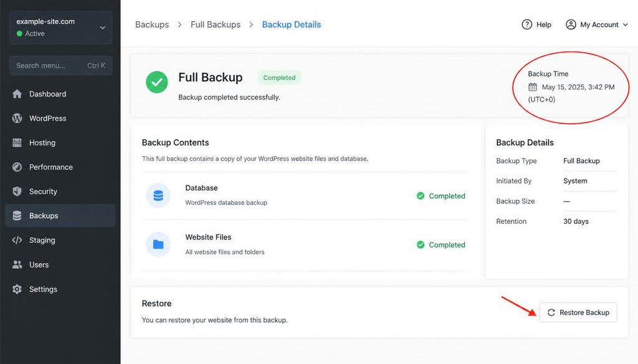Expand the example-site.com site selector

(x=60, y=27)
